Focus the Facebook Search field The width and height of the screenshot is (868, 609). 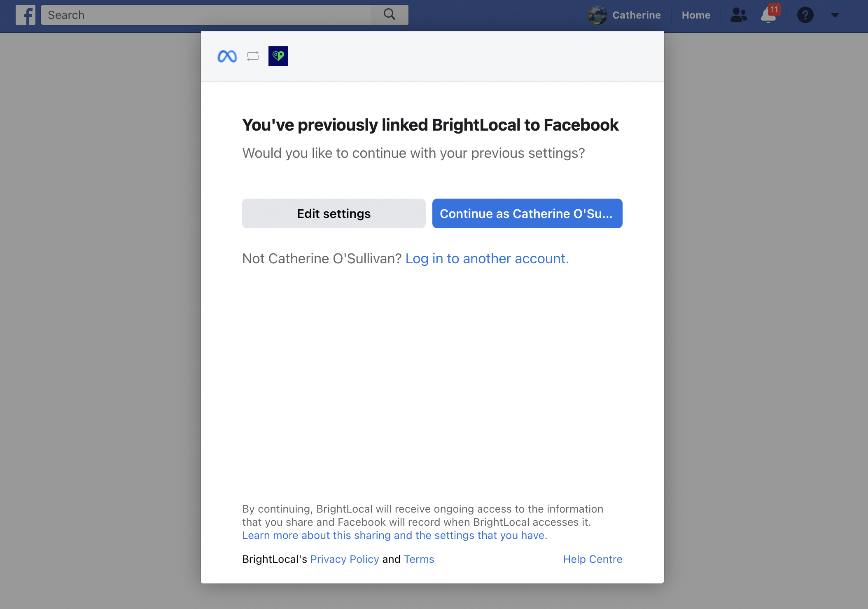coord(206,15)
